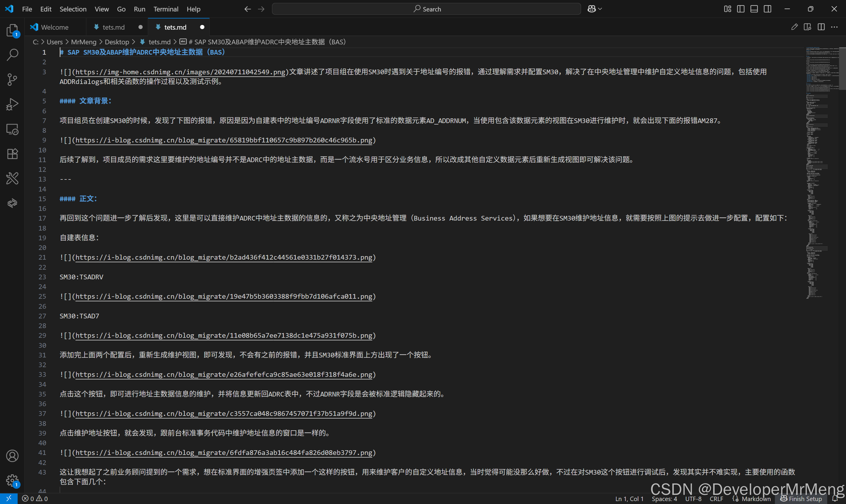Open the img-home.csdnimg.cn image link
846x504 pixels.
pyautogui.click(x=180, y=72)
